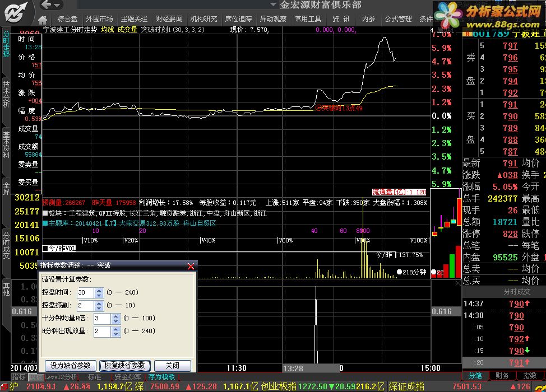Open 综合盘 menu
This screenshot has width=546, height=392.
pyautogui.click(x=68, y=19)
